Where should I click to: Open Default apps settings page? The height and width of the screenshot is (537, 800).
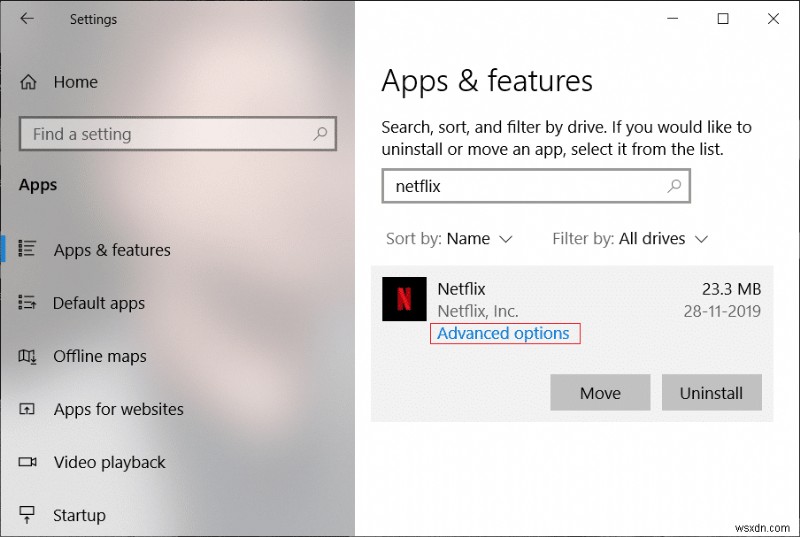coord(98,303)
